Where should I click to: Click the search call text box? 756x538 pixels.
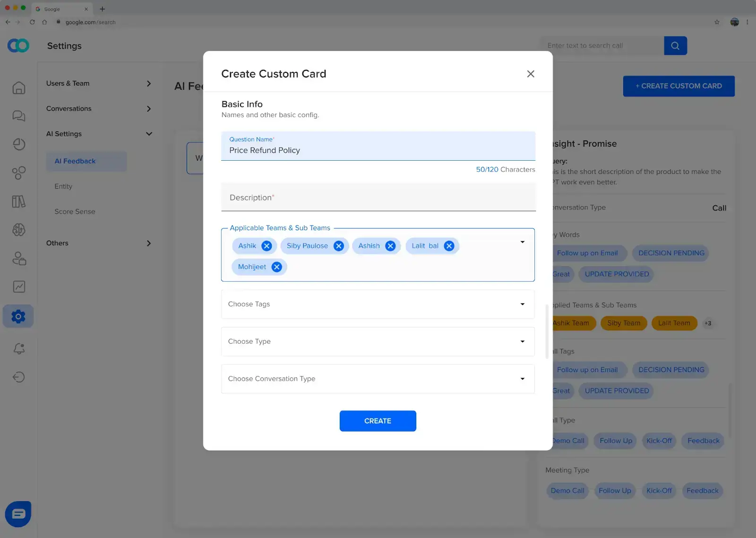click(x=602, y=46)
